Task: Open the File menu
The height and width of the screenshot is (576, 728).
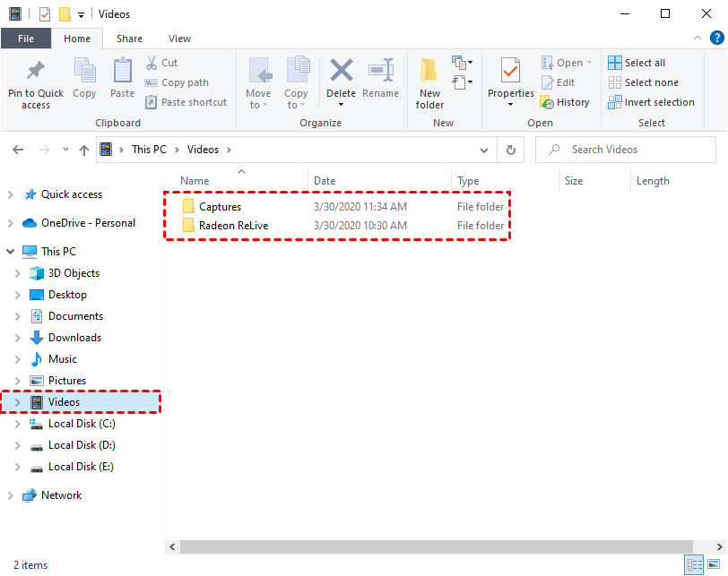Action: pos(26,39)
